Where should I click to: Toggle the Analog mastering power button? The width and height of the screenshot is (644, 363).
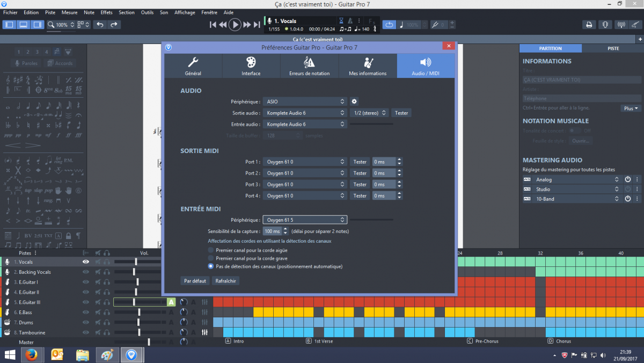click(627, 179)
